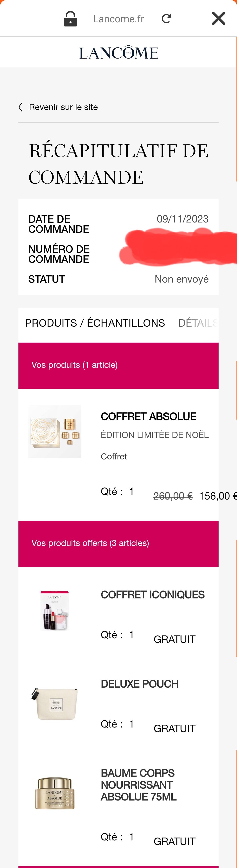Switch to the Détails tab
Image resolution: width=237 pixels, height=868 pixels.
coord(197,323)
